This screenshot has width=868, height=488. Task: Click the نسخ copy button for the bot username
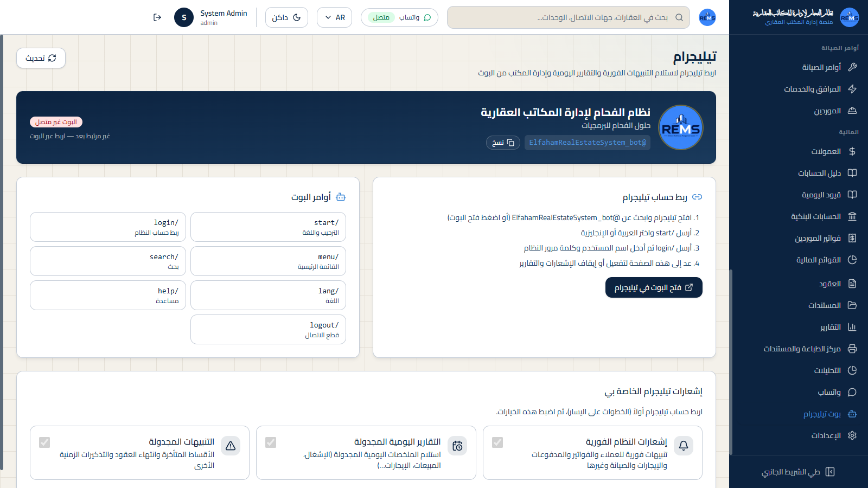503,143
